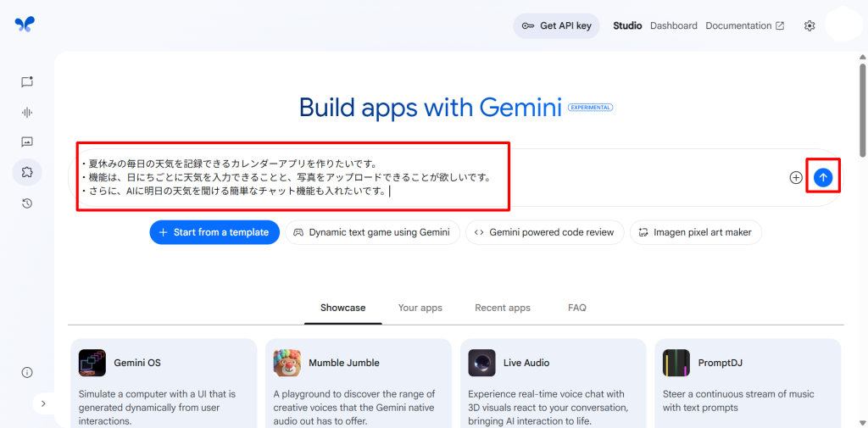Open the Documentation external link
Screen dimensions: 868x428
point(744,26)
